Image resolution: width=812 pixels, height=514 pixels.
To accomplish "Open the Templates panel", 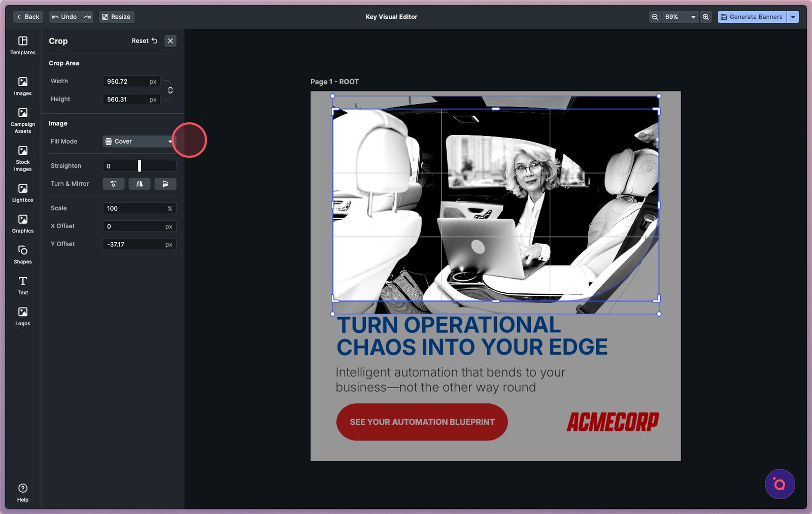I will coord(23,45).
